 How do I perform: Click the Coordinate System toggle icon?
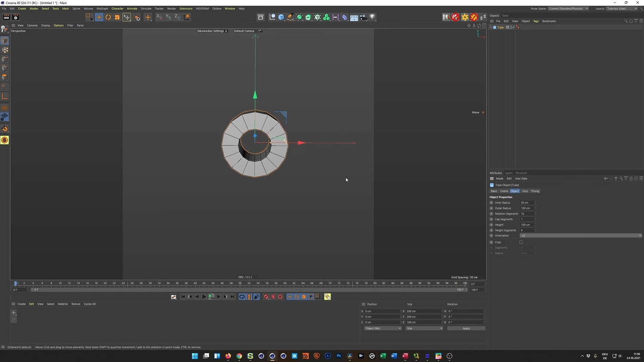pos(187,17)
